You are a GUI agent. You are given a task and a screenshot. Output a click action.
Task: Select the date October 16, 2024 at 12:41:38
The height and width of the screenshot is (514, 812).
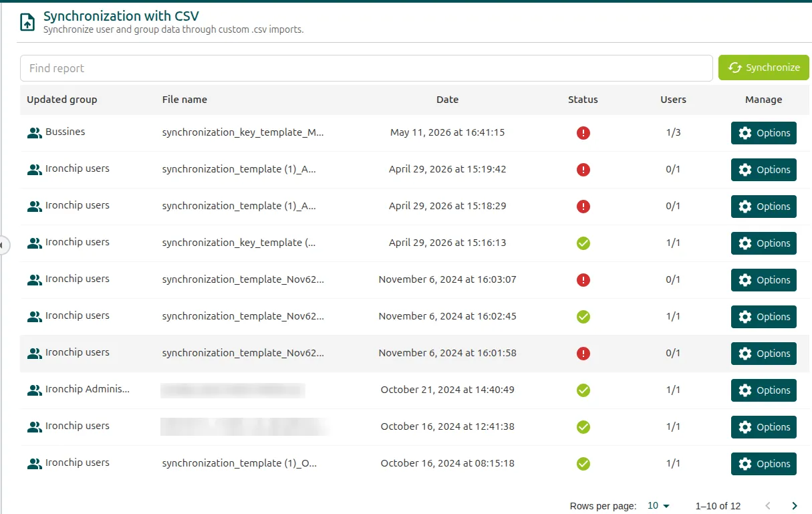point(448,426)
